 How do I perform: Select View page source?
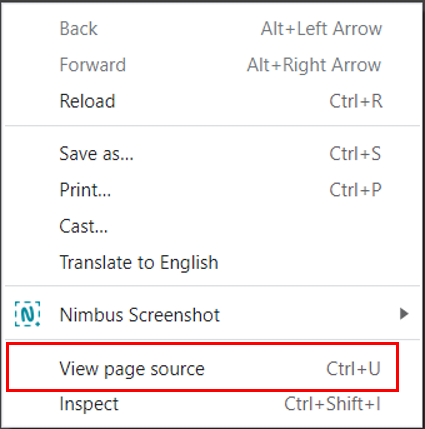[x=132, y=369]
